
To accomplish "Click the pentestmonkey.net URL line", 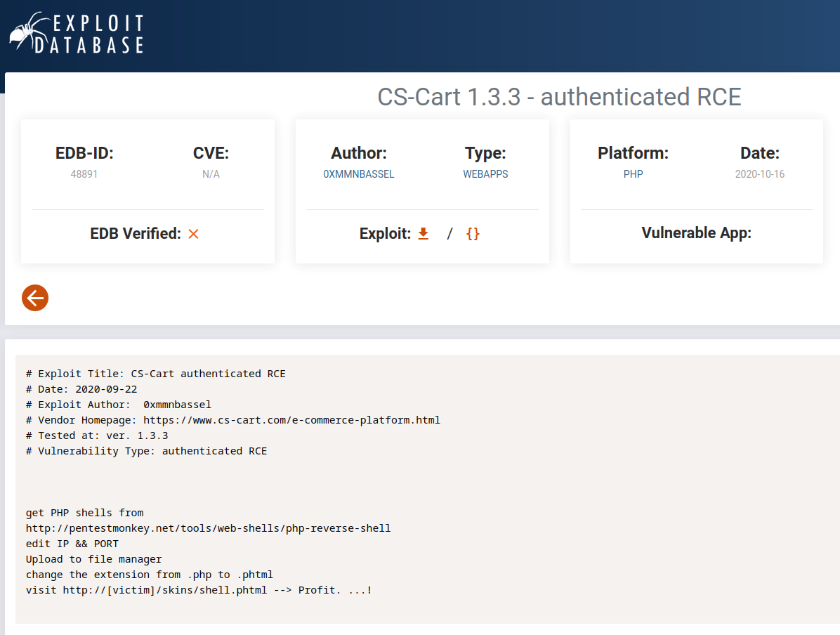I will point(209,528).
